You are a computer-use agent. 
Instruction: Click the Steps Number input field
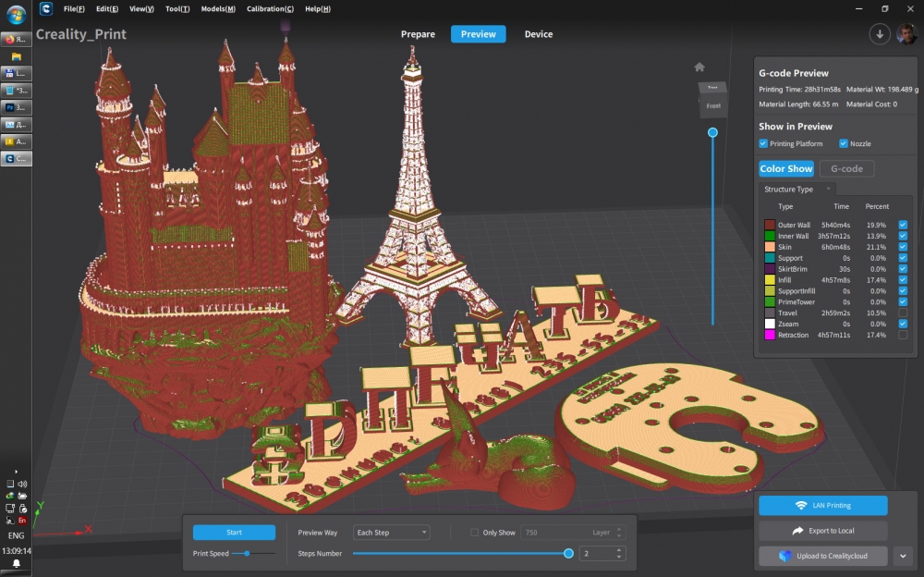596,553
